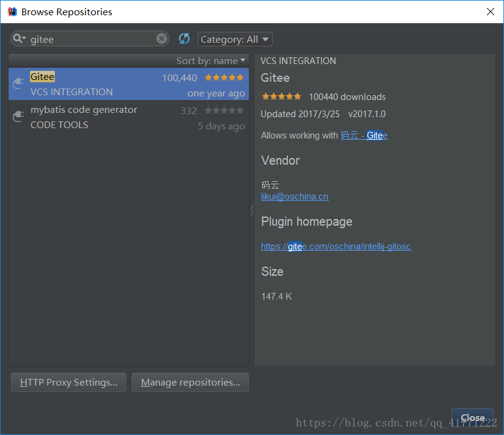Viewport: 504px width, 435px height.
Task: Click the Vendor heading
Action: (x=280, y=160)
